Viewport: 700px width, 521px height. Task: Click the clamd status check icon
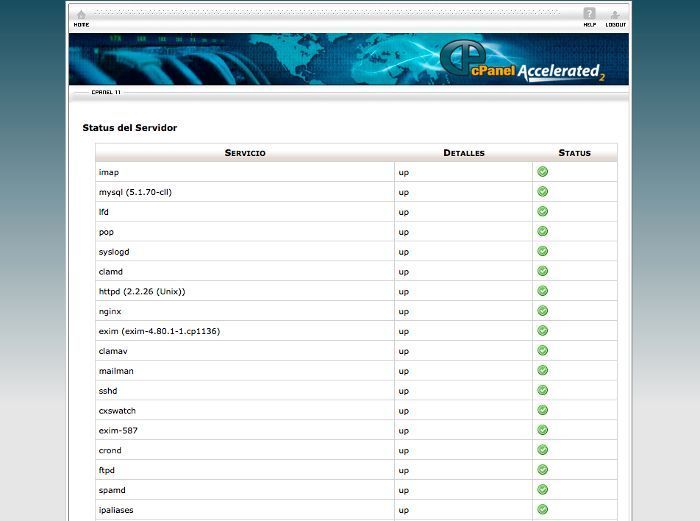[x=543, y=270]
